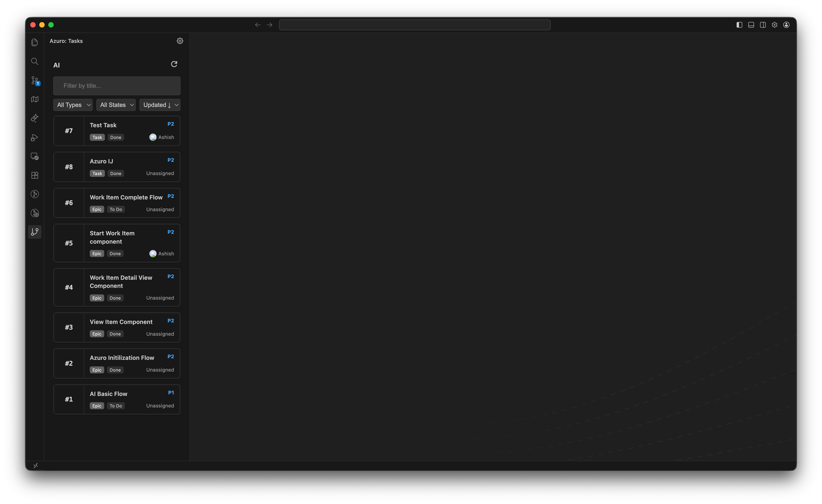This screenshot has height=504, width=822.
Task: Click the back navigation arrow
Action: coord(258,25)
